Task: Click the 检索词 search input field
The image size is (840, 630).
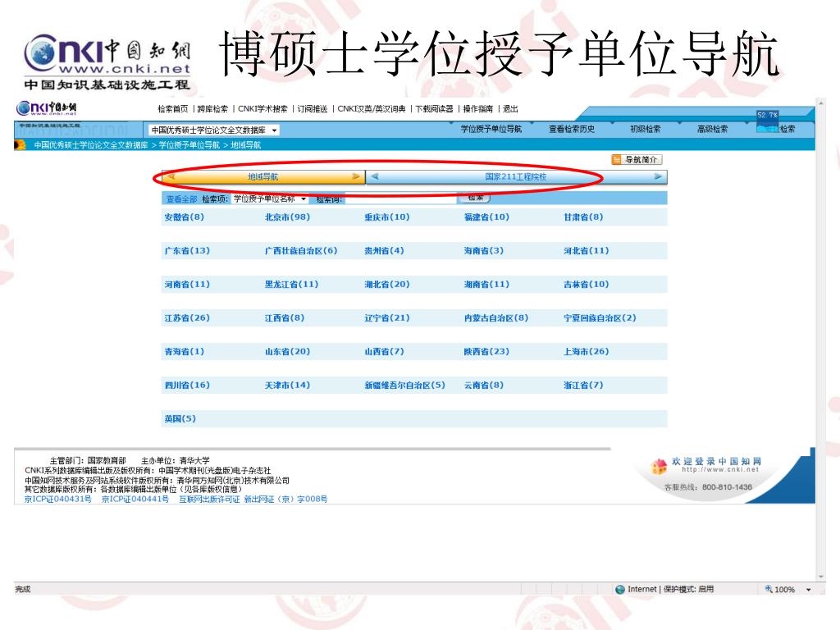Action: click(x=400, y=199)
